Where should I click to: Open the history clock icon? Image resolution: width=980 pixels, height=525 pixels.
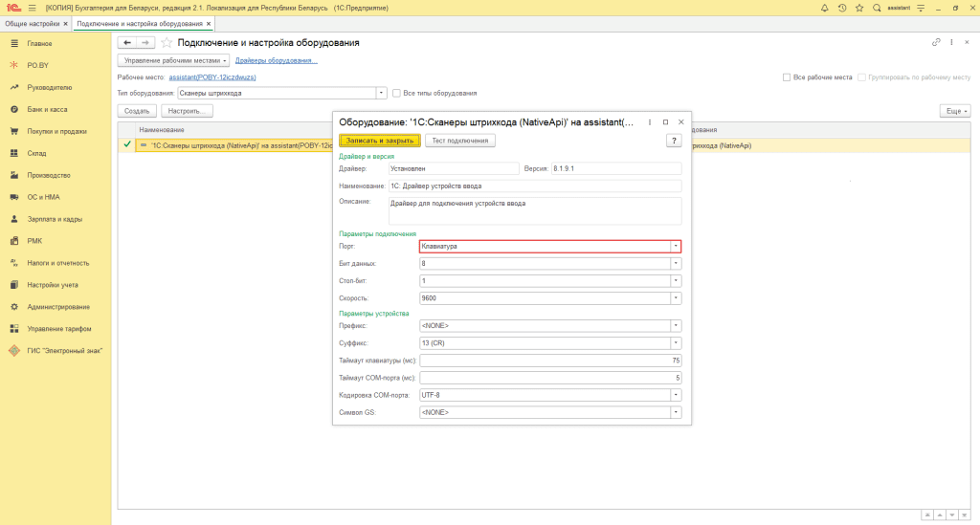[841, 8]
